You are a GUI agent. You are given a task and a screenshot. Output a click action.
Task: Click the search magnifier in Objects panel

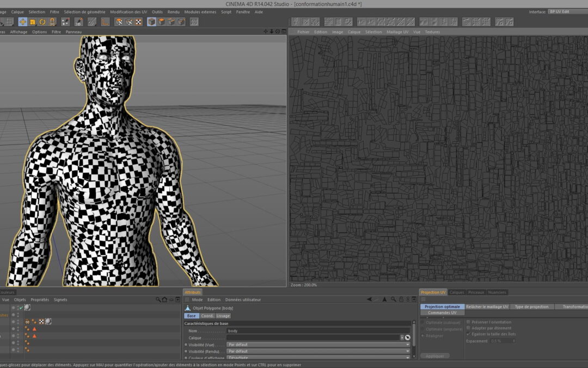[158, 300]
